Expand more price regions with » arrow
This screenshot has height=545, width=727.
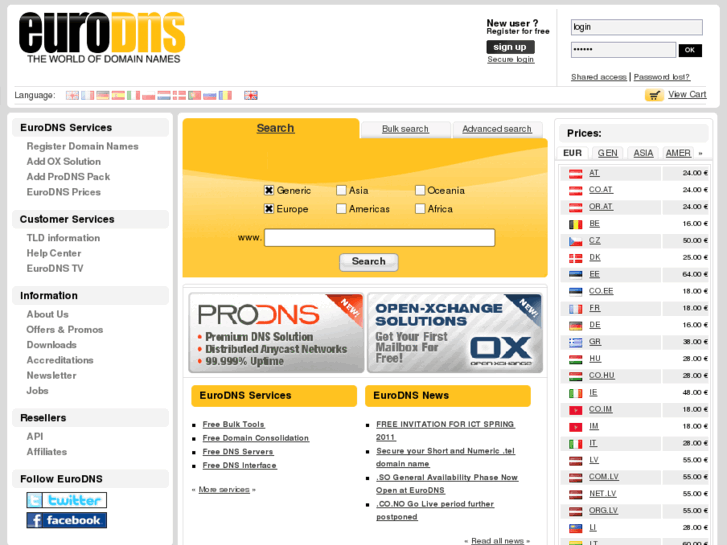[x=701, y=153]
